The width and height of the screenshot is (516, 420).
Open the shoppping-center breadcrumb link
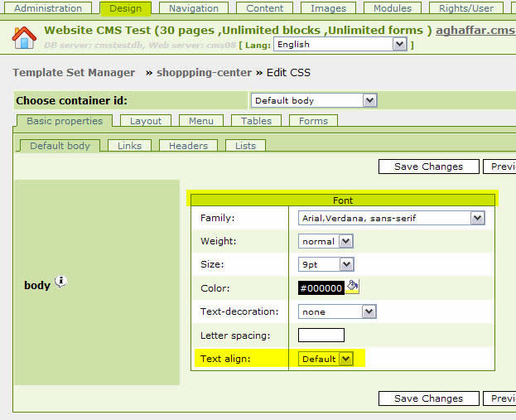205,73
